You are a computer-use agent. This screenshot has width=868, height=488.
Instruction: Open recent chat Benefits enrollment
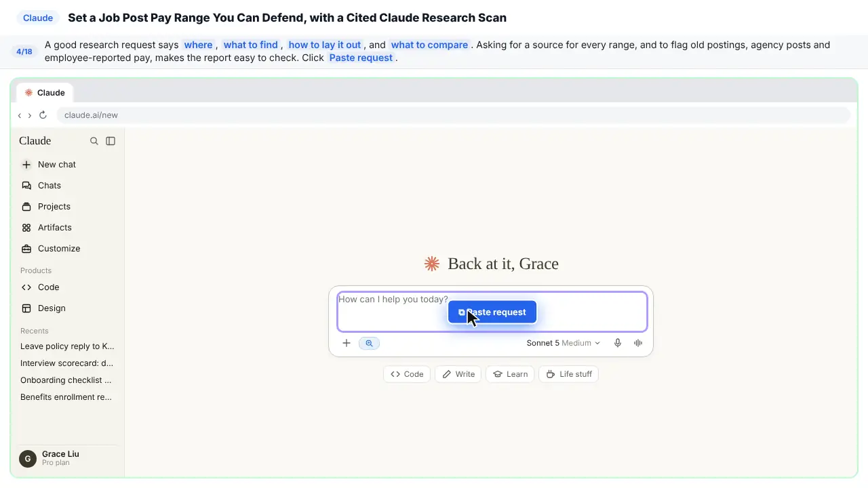point(67,396)
